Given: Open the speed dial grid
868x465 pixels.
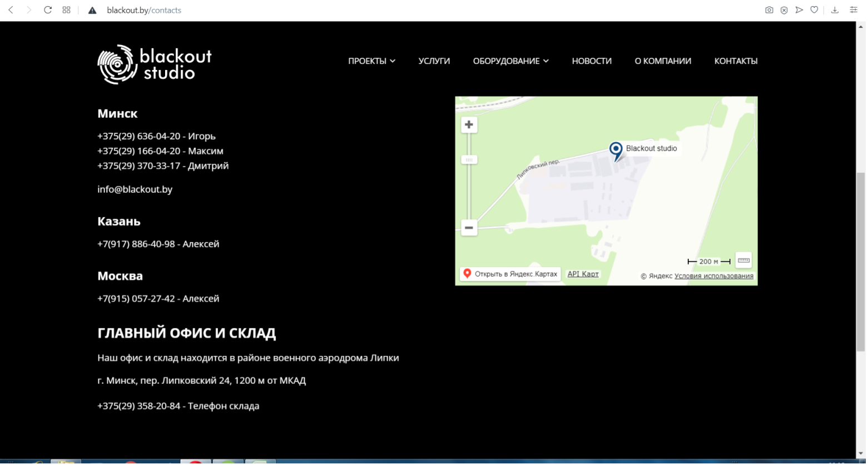Looking at the screenshot, I should tap(67, 10).
